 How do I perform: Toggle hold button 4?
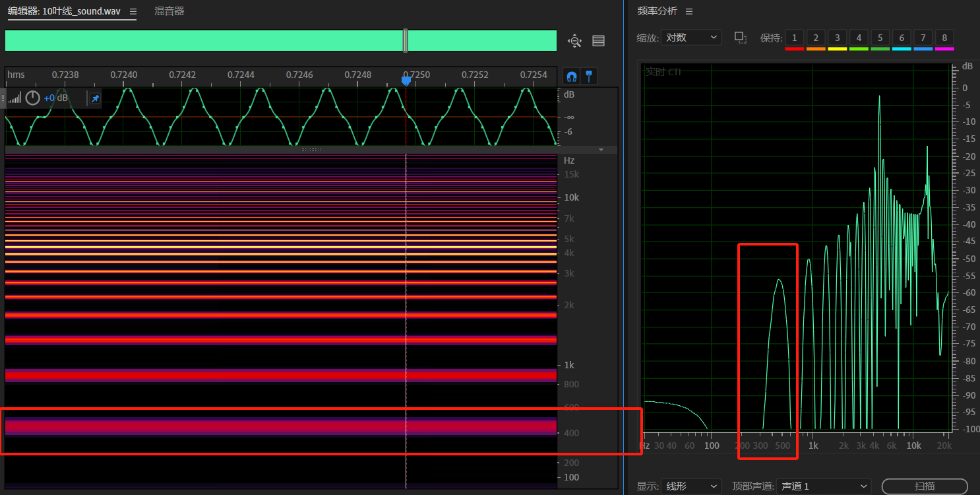(859, 38)
